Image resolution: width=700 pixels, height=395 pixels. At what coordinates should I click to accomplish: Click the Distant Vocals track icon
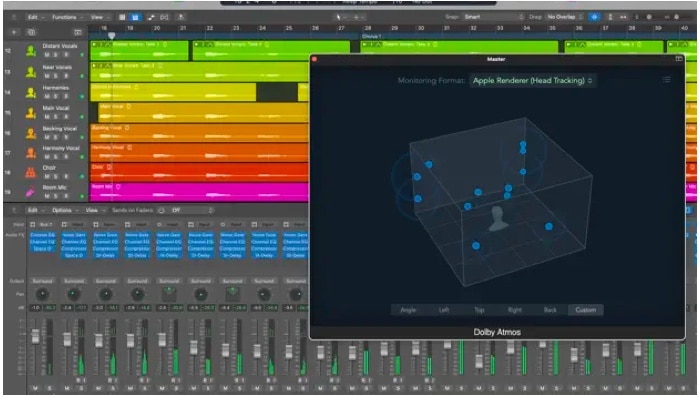(x=30, y=51)
